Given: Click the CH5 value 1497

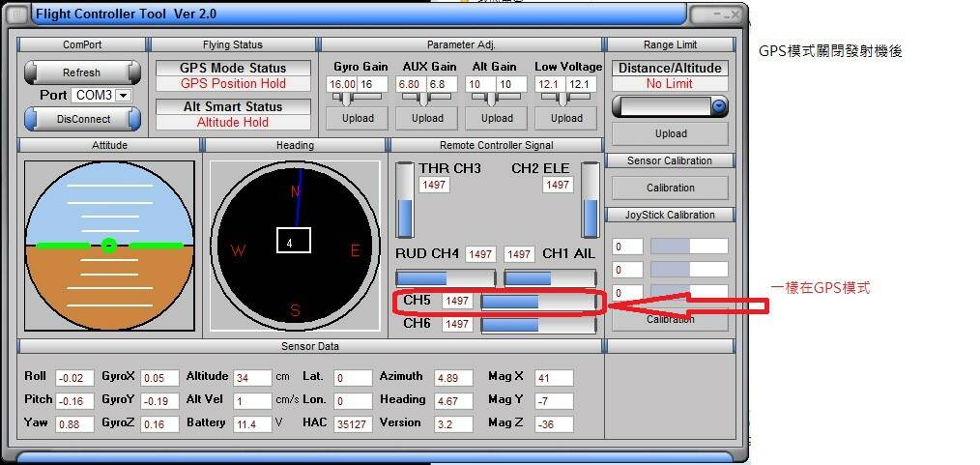Looking at the screenshot, I should [x=457, y=301].
